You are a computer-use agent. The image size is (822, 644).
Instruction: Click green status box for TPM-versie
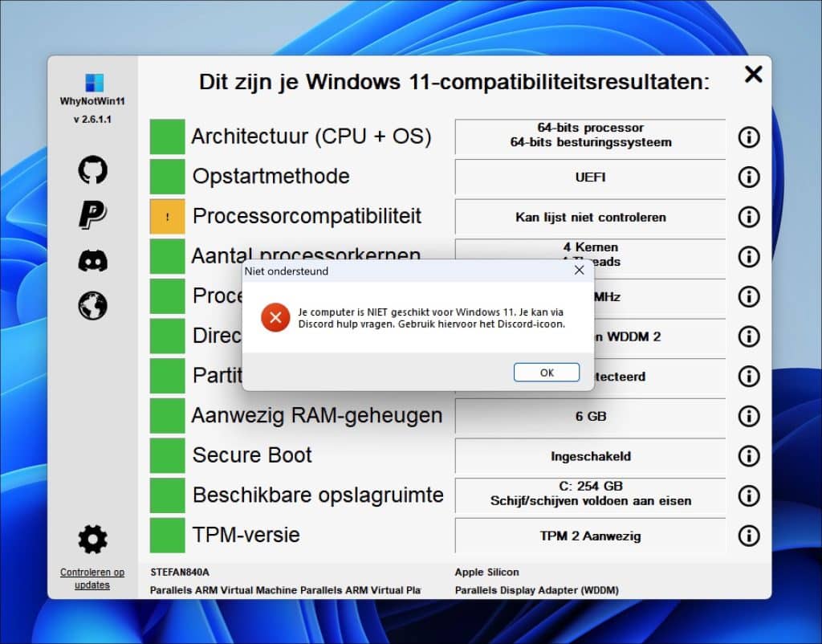(167, 535)
